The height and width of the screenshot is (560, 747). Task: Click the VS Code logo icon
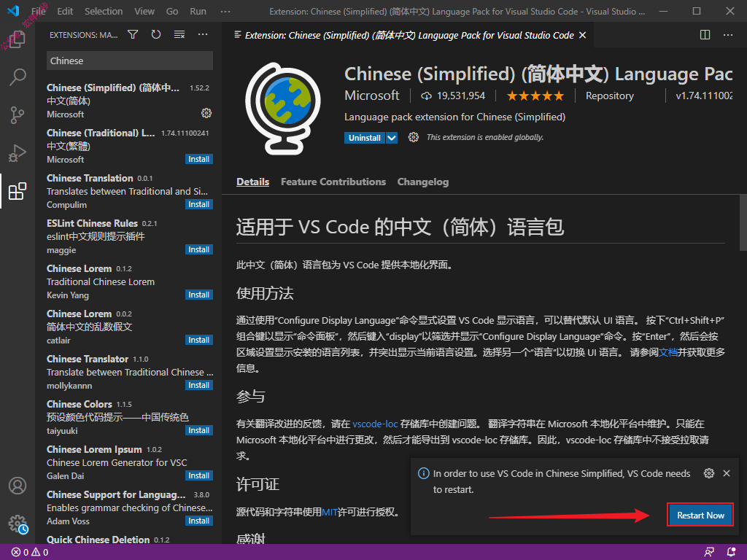click(x=13, y=10)
